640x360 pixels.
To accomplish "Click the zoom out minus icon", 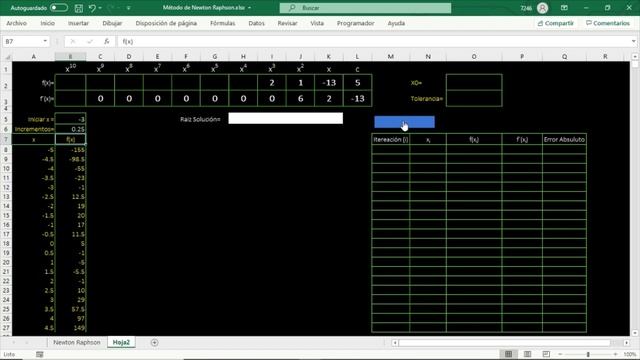I will 560,354.
